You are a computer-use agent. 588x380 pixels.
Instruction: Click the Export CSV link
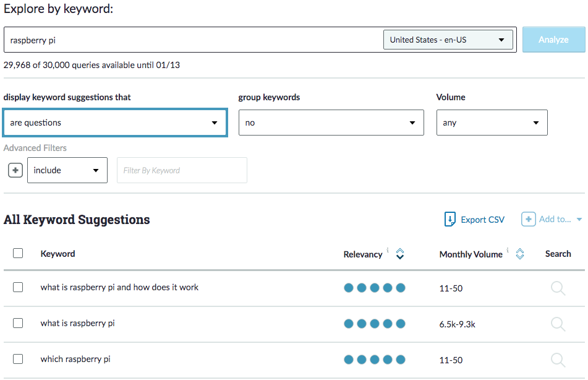point(482,220)
